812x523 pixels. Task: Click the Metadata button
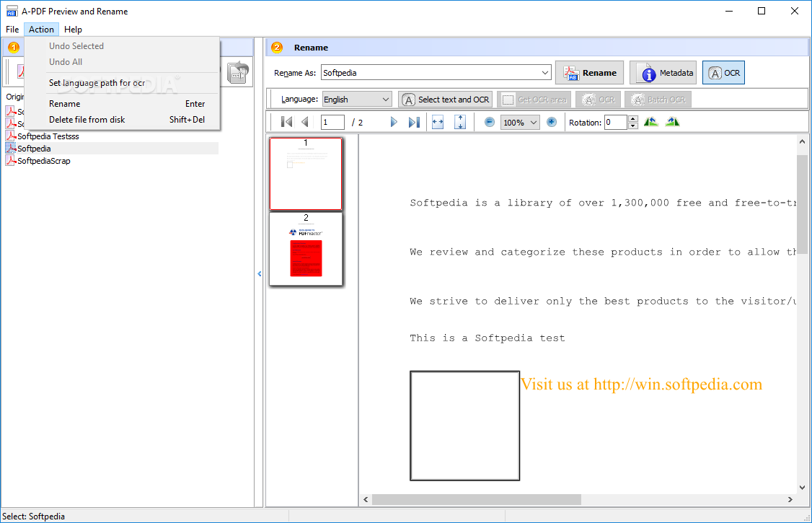click(x=663, y=73)
